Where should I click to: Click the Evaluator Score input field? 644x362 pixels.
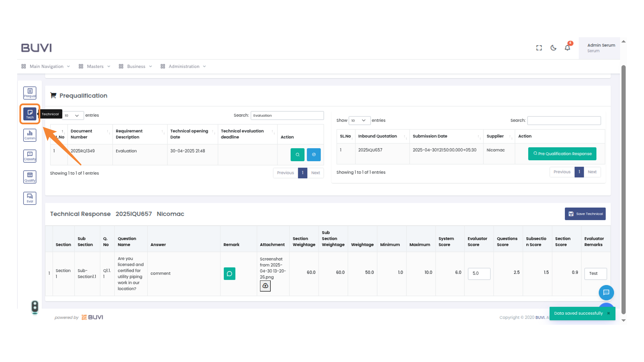[479, 274]
